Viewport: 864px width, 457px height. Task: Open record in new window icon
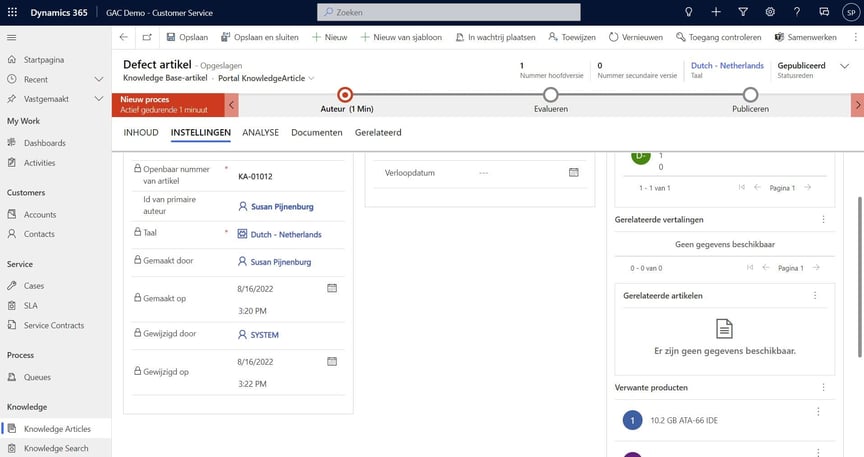click(x=147, y=37)
